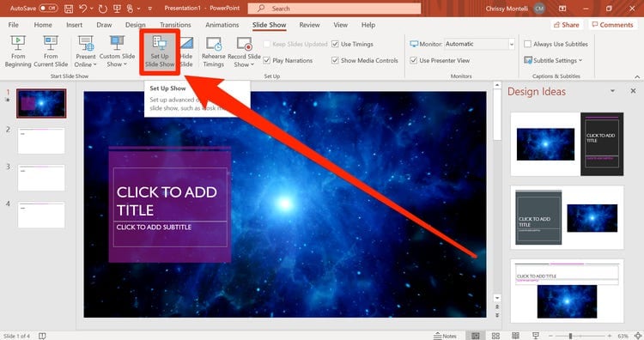Enable Always Use Subtitles
The width and height of the screenshot is (644, 340).
point(528,44)
